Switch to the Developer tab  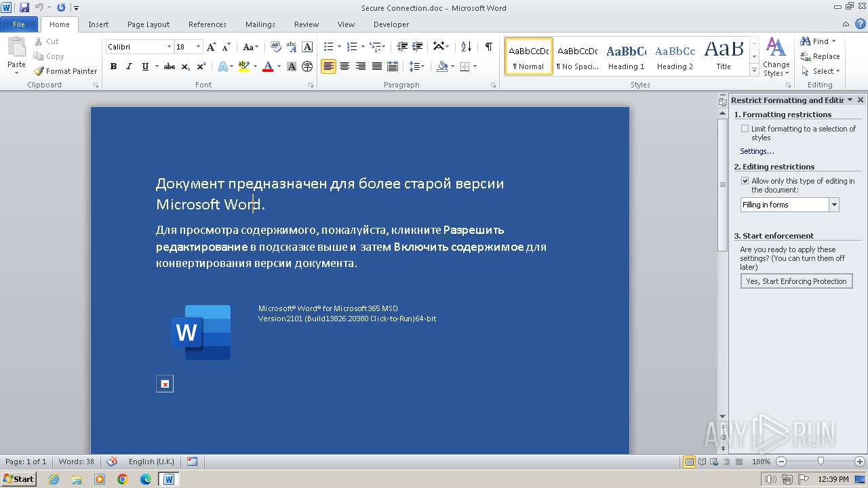click(391, 24)
